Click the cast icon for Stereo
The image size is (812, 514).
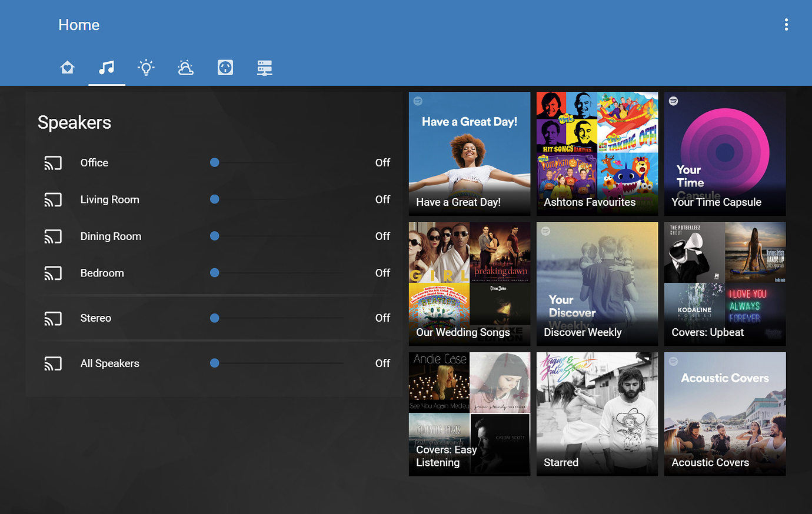coord(53,318)
